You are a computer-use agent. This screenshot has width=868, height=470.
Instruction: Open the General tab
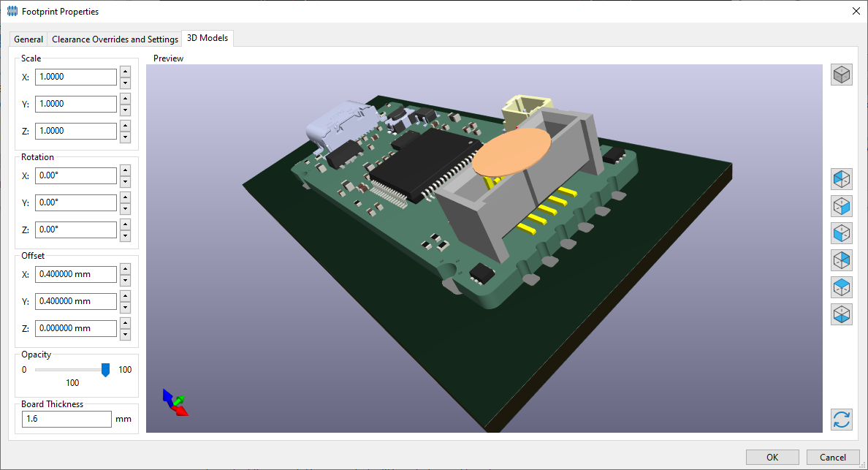pyautogui.click(x=28, y=39)
